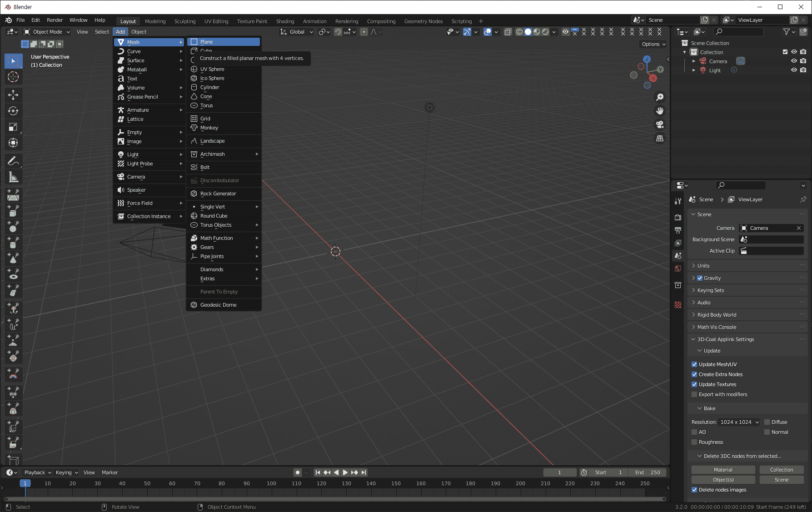The image size is (812, 512).
Task: Click the Scene delete button
Action: 782,480
